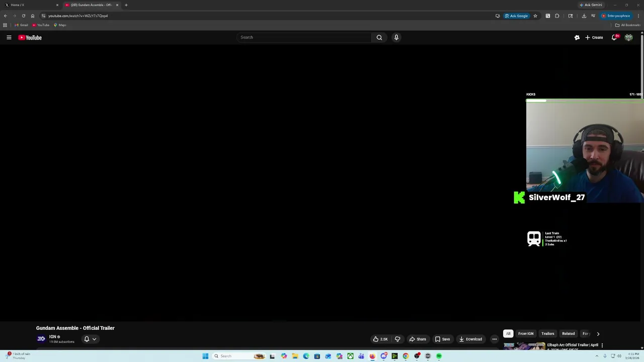Open IGN channel name link
The width and height of the screenshot is (644, 362).
pos(52,337)
